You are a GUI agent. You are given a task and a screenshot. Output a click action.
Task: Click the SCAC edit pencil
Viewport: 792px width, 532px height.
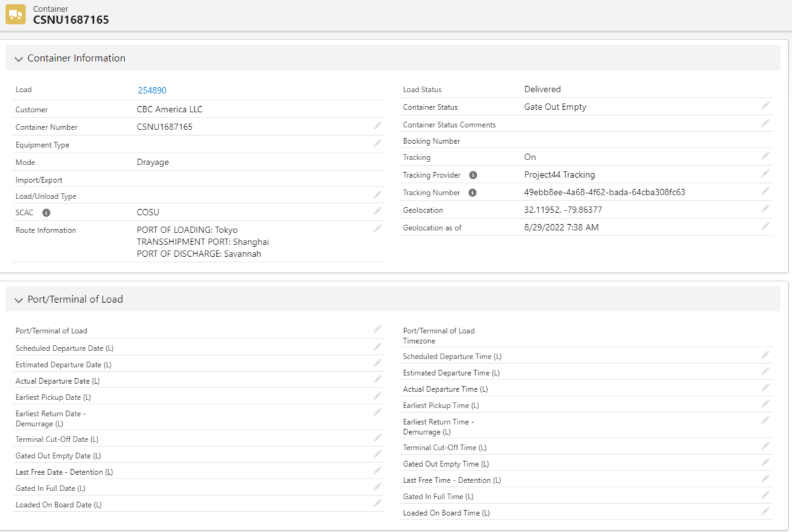(377, 211)
